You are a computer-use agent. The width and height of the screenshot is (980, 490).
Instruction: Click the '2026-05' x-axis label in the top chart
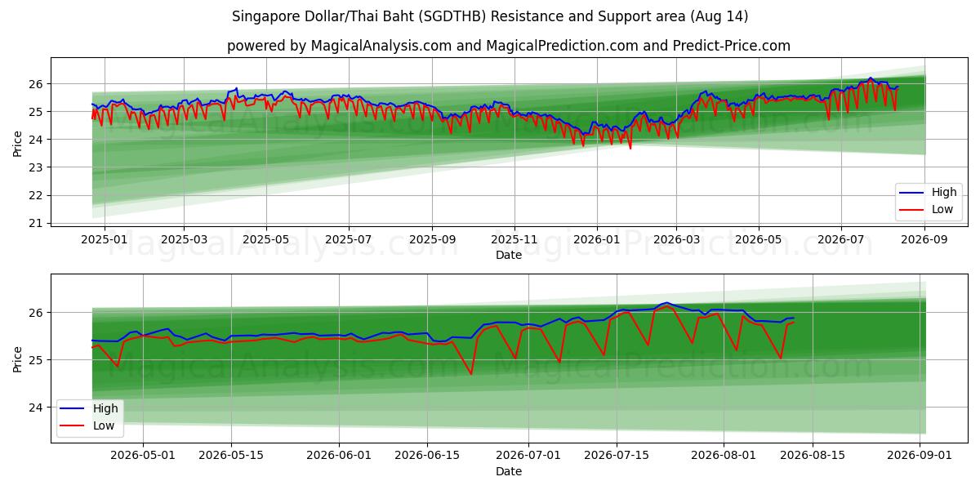(x=759, y=238)
